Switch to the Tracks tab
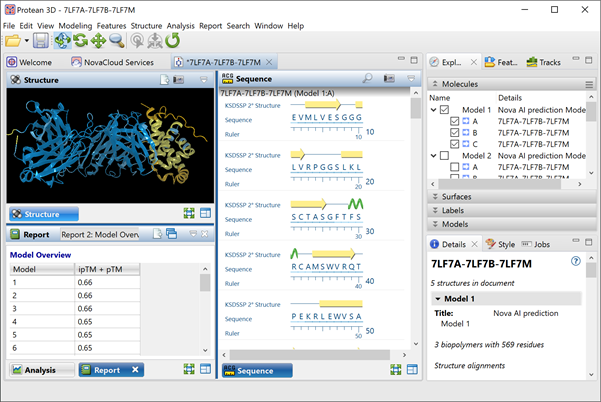601x402 pixels. [x=544, y=62]
